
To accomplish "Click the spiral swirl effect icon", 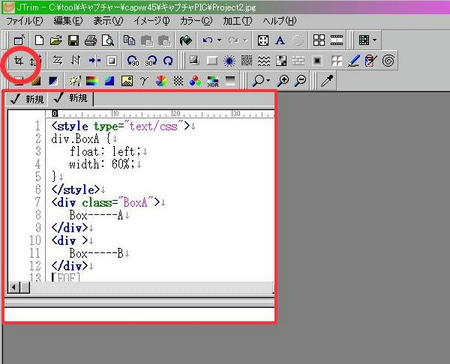I will (388, 61).
